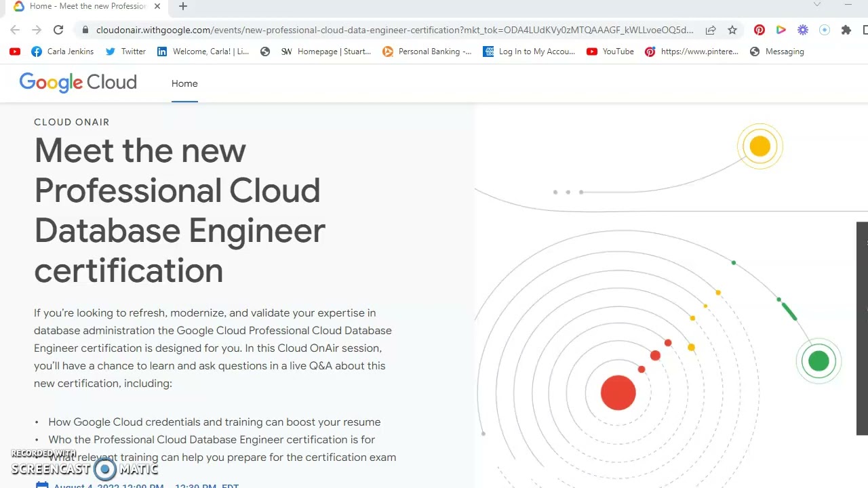868x488 pixels.
Task: Open the Carla Jenkins Facebook bookmark
Action: [x=62, y=52]
